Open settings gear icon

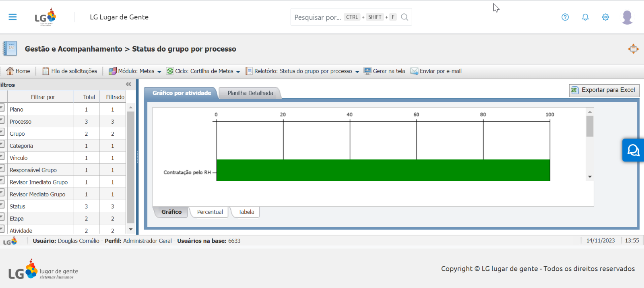coord(605,17)
